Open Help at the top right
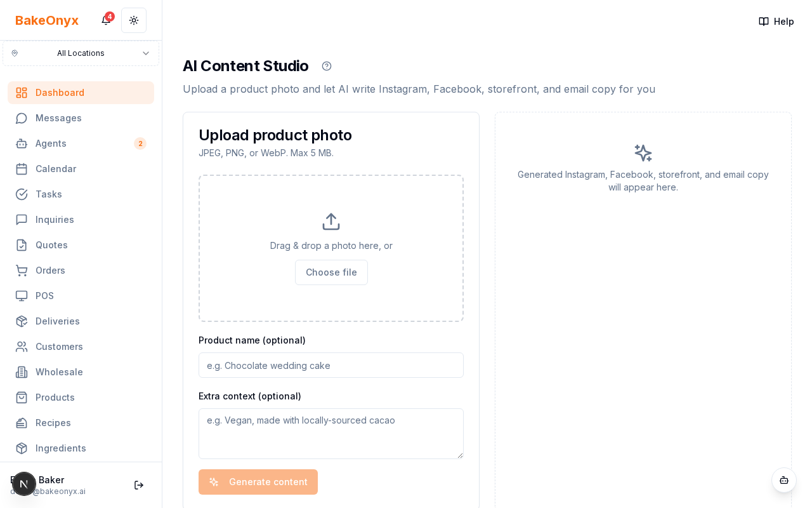 coord(776,21)
